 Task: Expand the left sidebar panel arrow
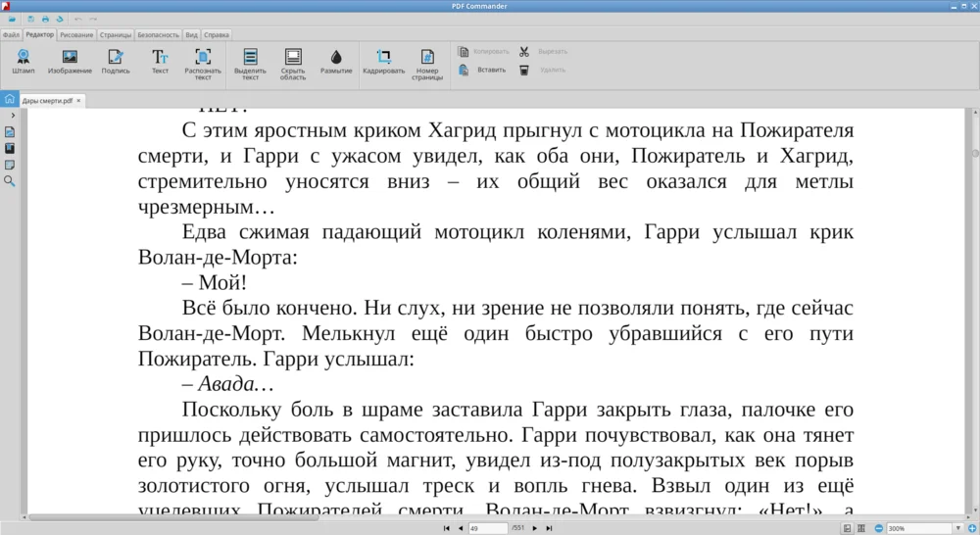[12, 116]
